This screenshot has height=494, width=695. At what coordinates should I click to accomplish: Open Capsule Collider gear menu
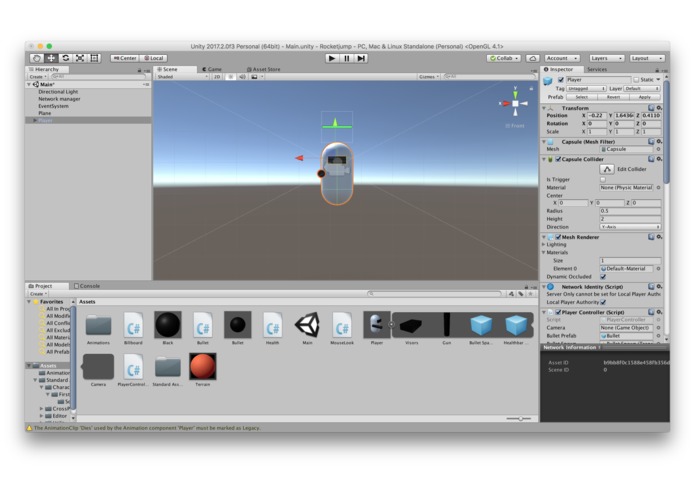[x=659, y=159]
